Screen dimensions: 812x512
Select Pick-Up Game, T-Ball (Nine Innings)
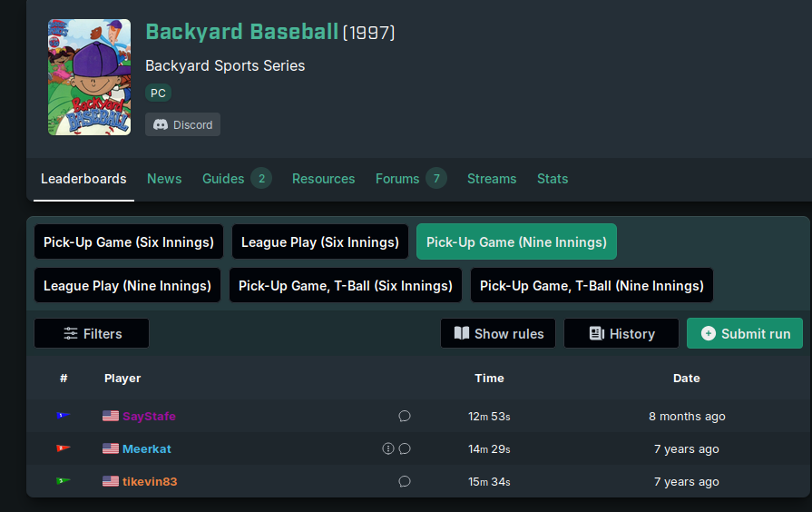pyautogui.click(x=592, y=286)
